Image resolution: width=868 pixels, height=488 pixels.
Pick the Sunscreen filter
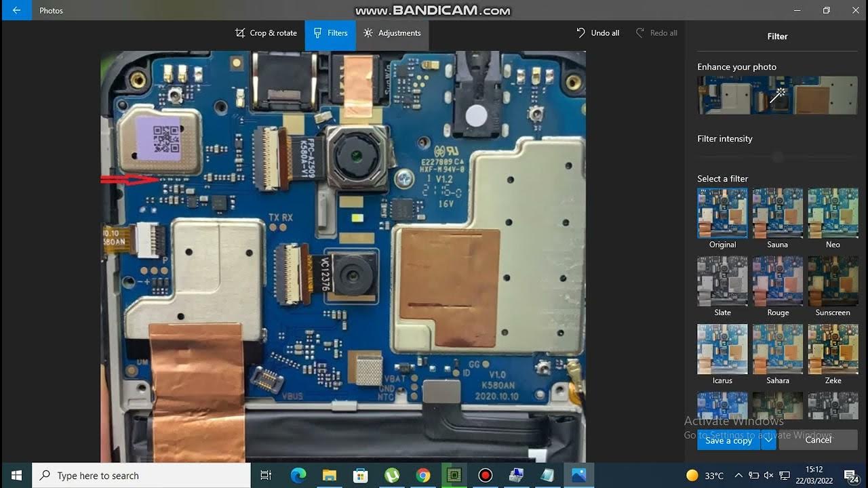(x=833, y=281)
